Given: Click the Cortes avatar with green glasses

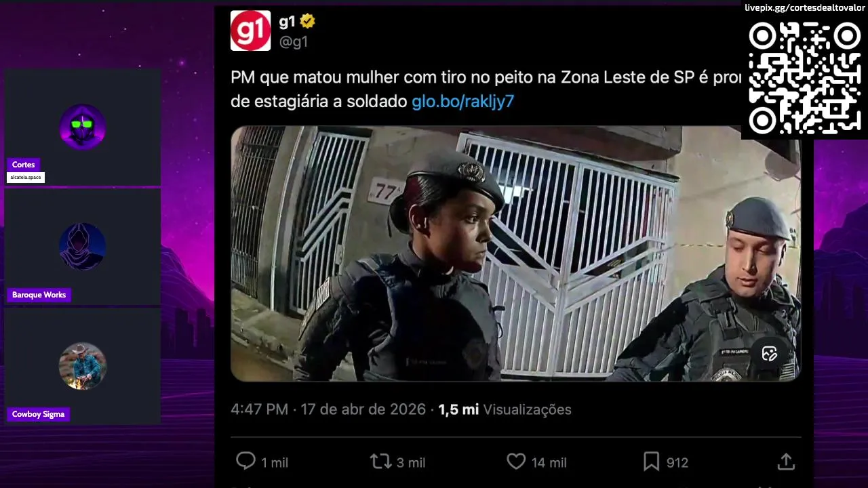Looking at the screenshot, I should [x=82, y=127].
